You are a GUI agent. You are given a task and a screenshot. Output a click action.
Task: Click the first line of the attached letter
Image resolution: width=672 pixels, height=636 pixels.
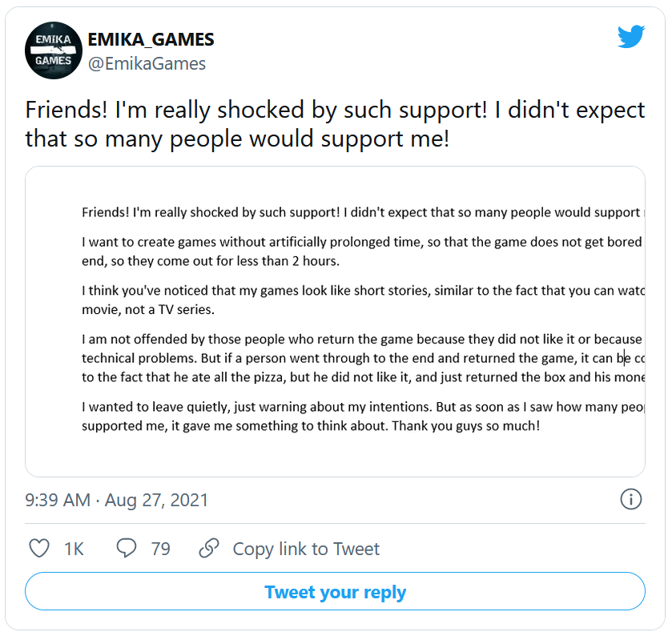pos(360,213)
